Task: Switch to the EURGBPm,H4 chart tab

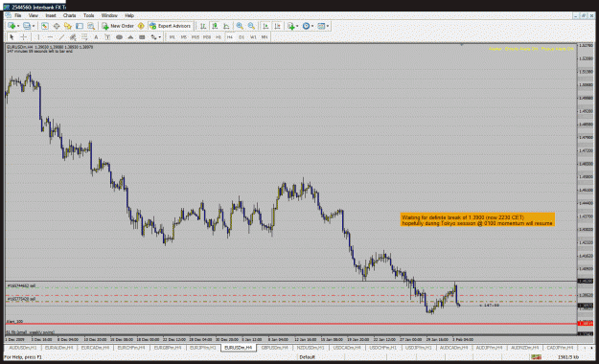Action: tap(167, 348)
